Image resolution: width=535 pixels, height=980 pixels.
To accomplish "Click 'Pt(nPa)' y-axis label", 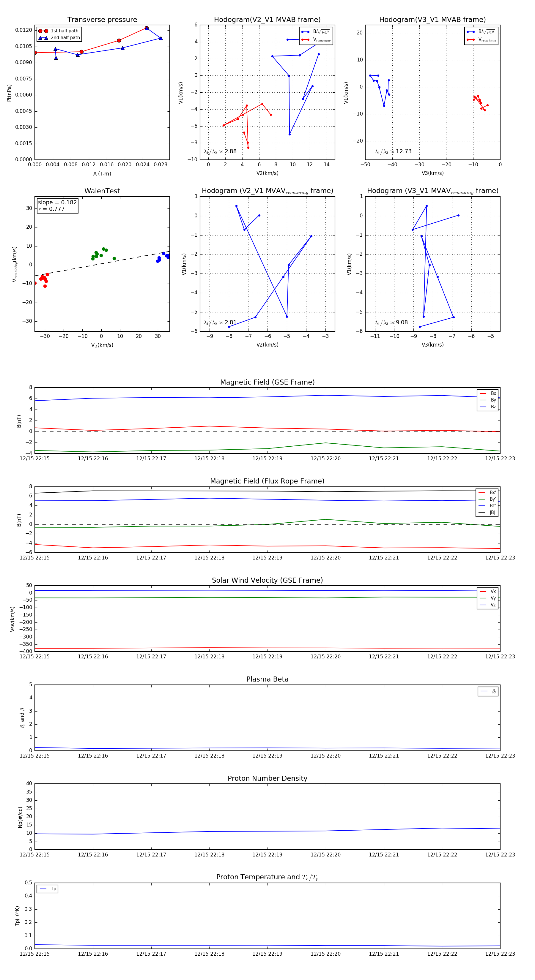I will [9, 93].
